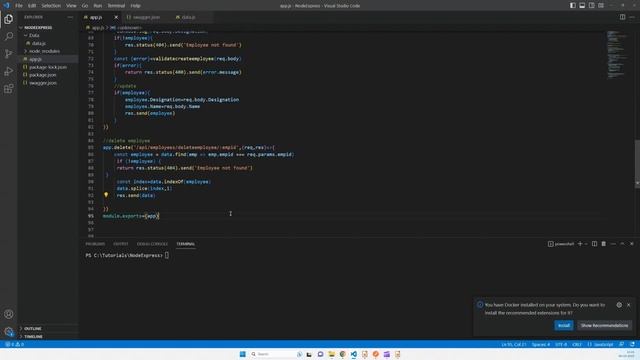Split the editor to the right

622,17
